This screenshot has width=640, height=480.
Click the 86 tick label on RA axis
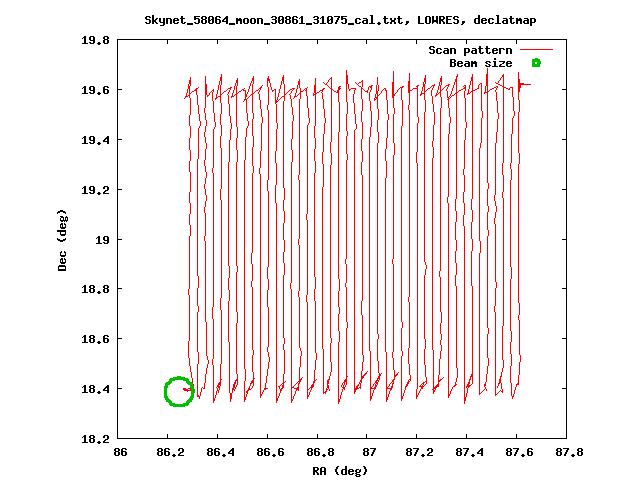click(x=120, y=452)
